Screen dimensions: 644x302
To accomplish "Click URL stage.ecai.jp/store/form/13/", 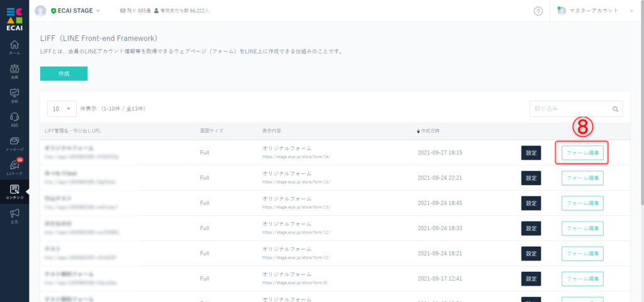I will (x=296, y=207).
